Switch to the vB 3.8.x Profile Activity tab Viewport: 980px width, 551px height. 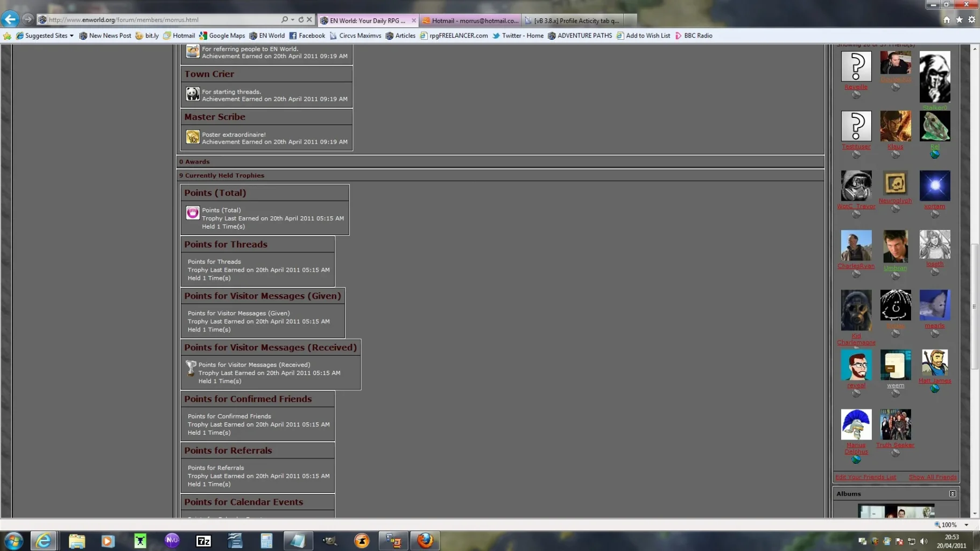coord(573,20)
